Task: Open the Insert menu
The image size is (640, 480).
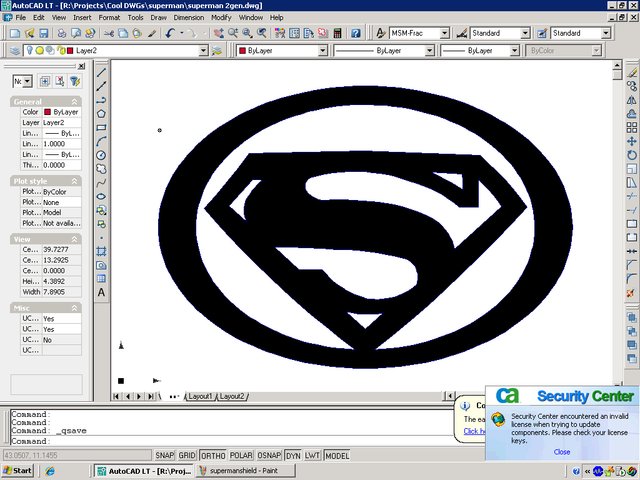Action: click(x=82, y=18)
